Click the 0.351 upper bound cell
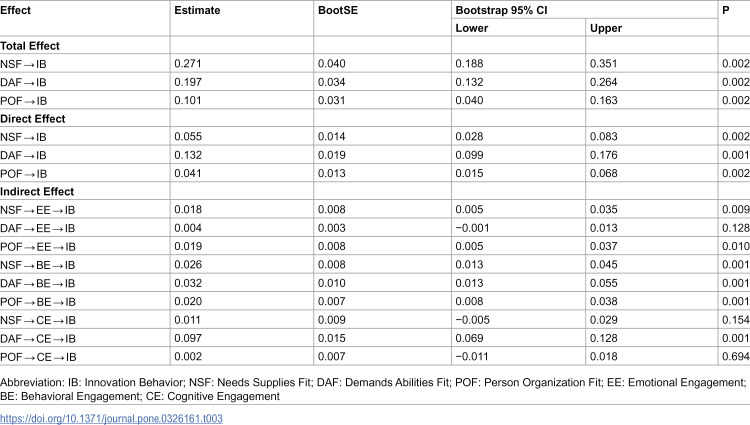This screenshot has width=750, height=425. coord(604,64)
